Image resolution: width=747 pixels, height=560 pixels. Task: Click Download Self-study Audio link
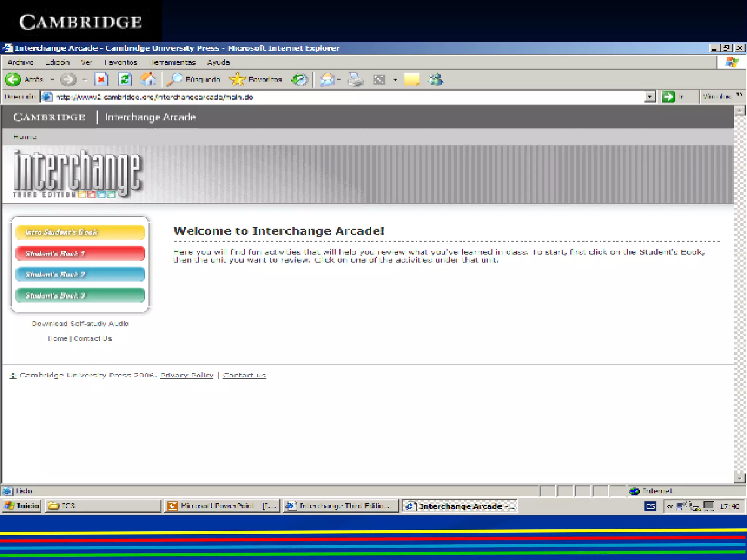(x=80, y=324)
